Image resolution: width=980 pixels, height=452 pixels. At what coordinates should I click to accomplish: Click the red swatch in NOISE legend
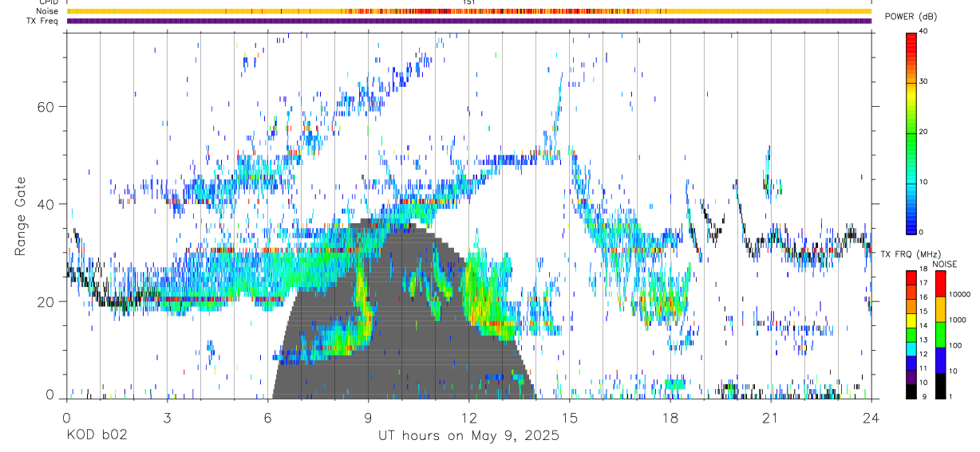(939, 283)
